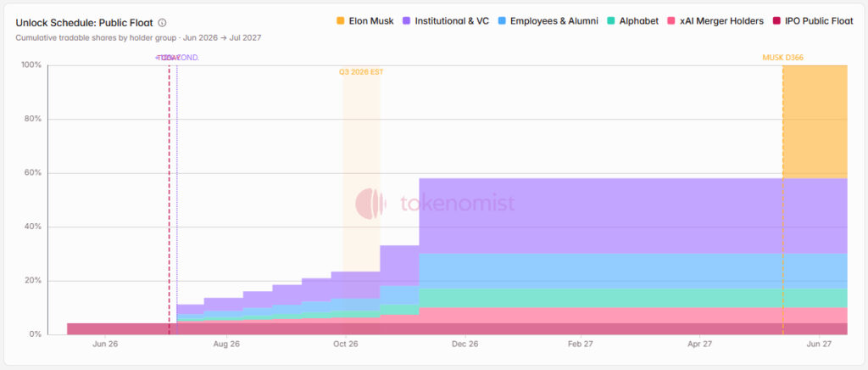Toggle the Employees & Alumni legend swatch
This screenshot has height=370, width=868.
[502, 21]
